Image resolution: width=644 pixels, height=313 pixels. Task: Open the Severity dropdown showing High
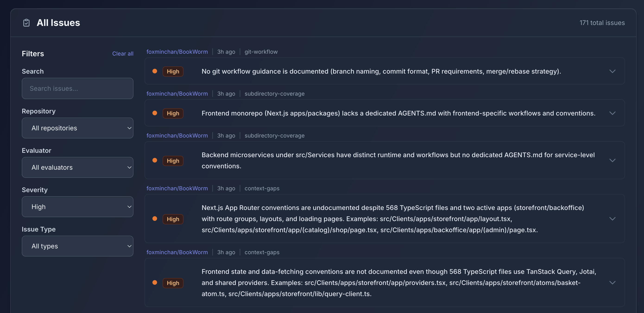[x=78, y=207]
